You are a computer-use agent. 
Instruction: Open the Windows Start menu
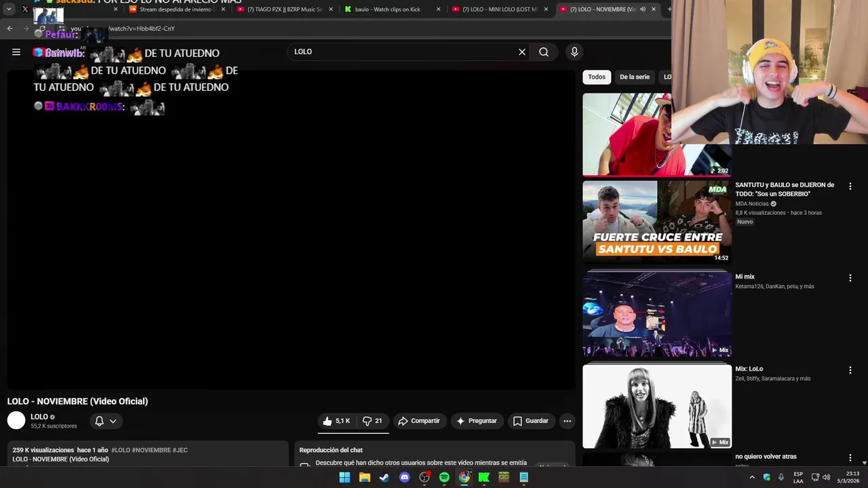coord(344,477)
